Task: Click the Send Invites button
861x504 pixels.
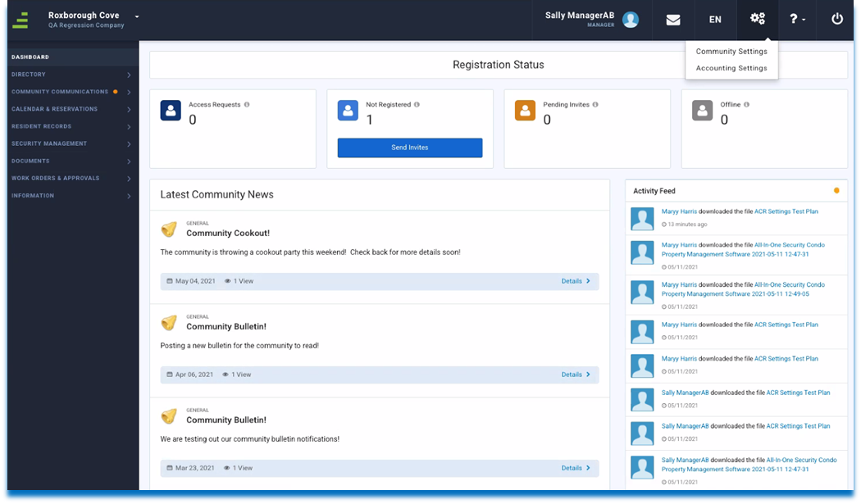Action: [409, 148]
